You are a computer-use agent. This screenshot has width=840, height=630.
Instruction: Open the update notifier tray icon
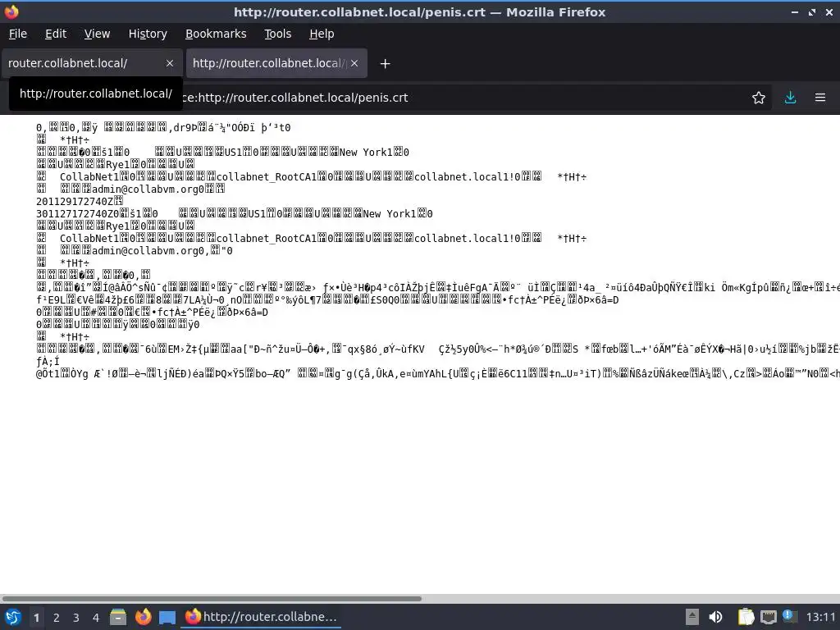[x=790, y=616]
